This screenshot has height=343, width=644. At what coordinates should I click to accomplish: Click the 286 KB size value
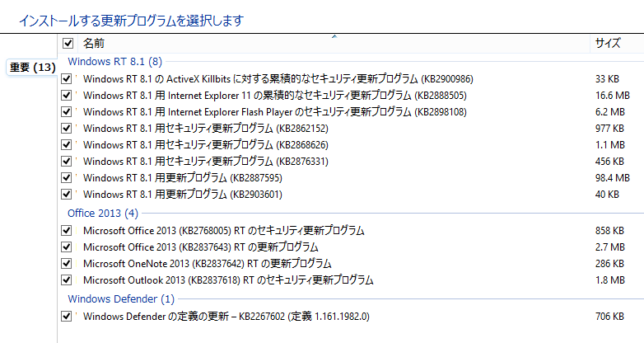coord(609,263)
